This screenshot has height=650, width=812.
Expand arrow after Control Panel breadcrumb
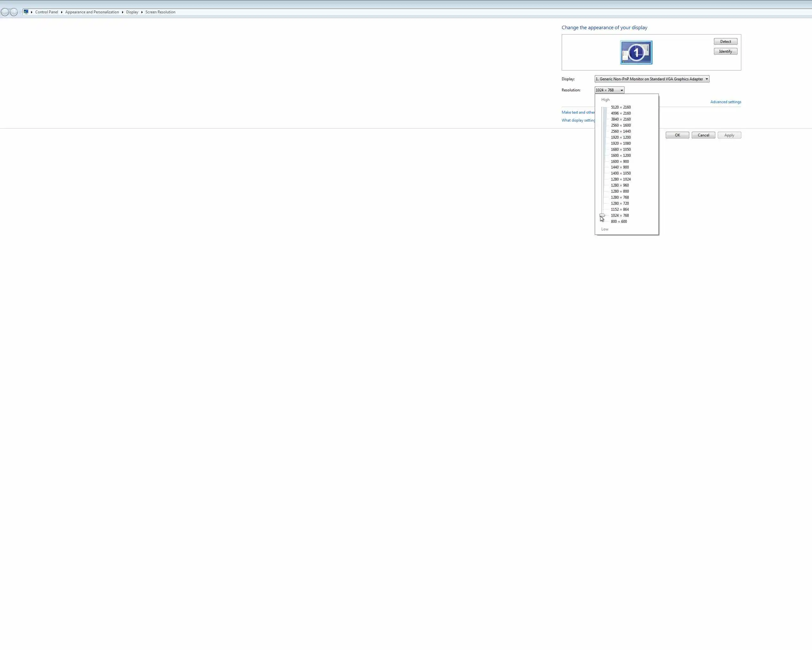point(62,12)
